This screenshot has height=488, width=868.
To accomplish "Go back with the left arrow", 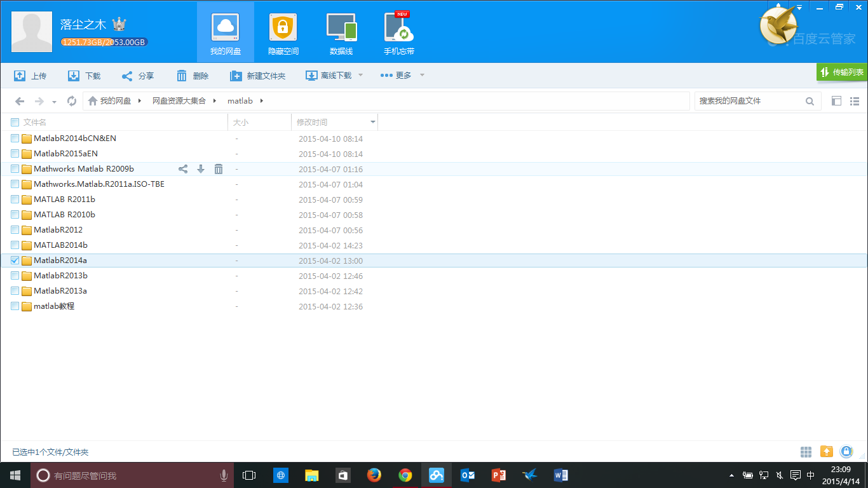I will tap(20, 101).
